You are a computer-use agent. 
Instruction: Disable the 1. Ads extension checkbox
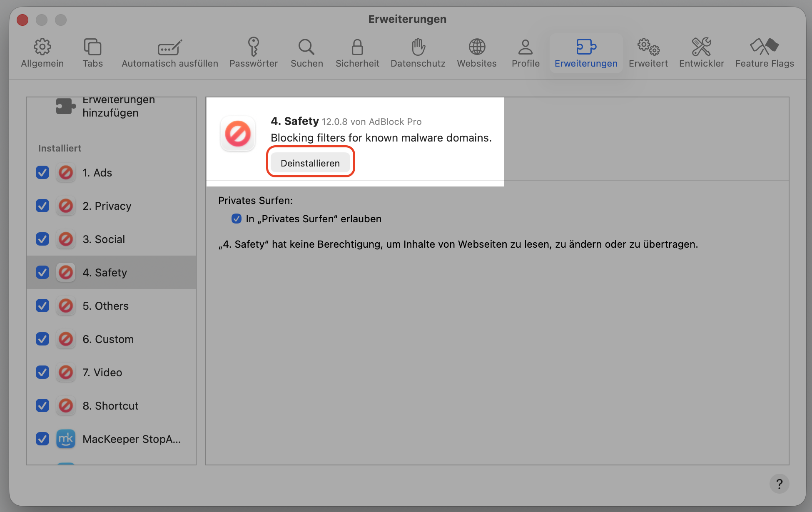[x=42, y=172]
